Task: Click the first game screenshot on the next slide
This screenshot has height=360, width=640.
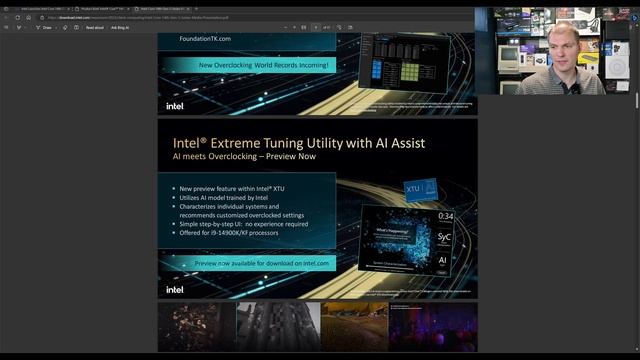Action: click(x=197, y=327)
